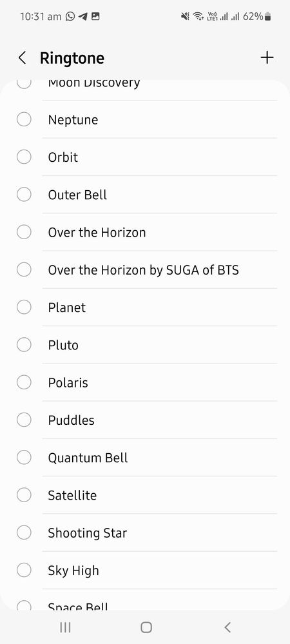290x644 pixels.
Task: Choose the Planet ringtone
Action: (x=145, y=307)
